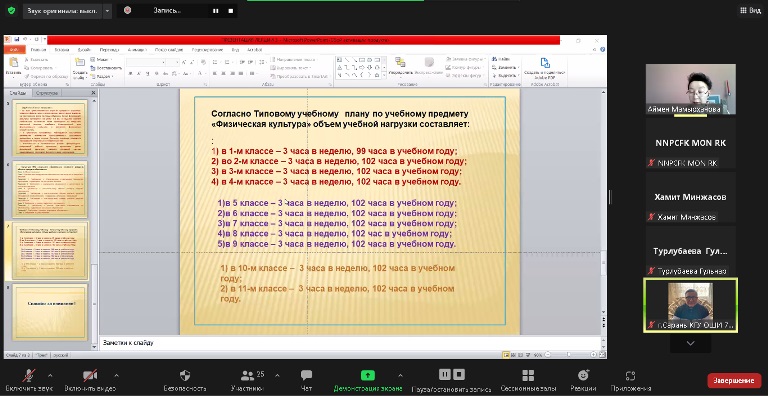Open Сессионные залы breakout rooms
Viewport: 768px width, 396px height.
coord(528,380)
